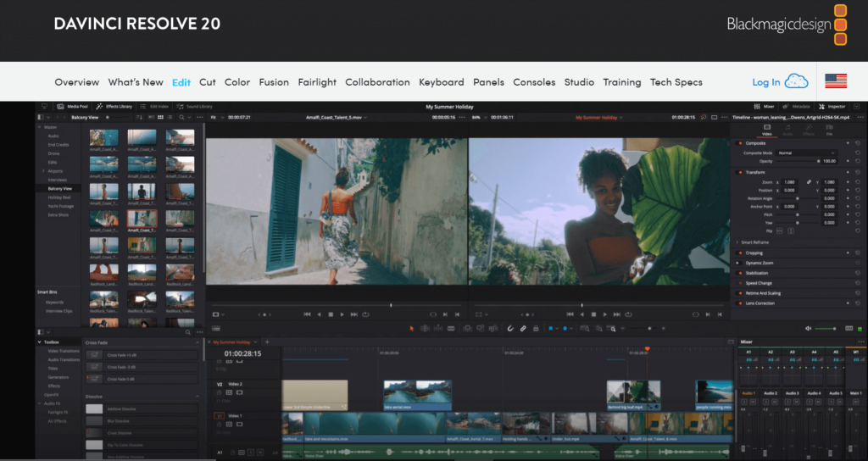Collapse the Master bin tree
The width and height of the screenshot is (868, 461).
click(x=39, y=127)
